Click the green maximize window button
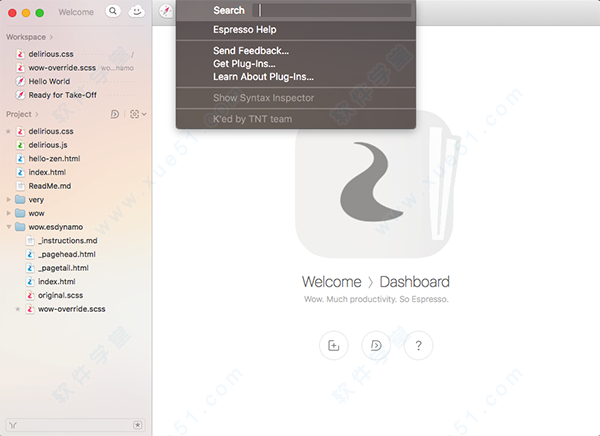 (39, 13)
